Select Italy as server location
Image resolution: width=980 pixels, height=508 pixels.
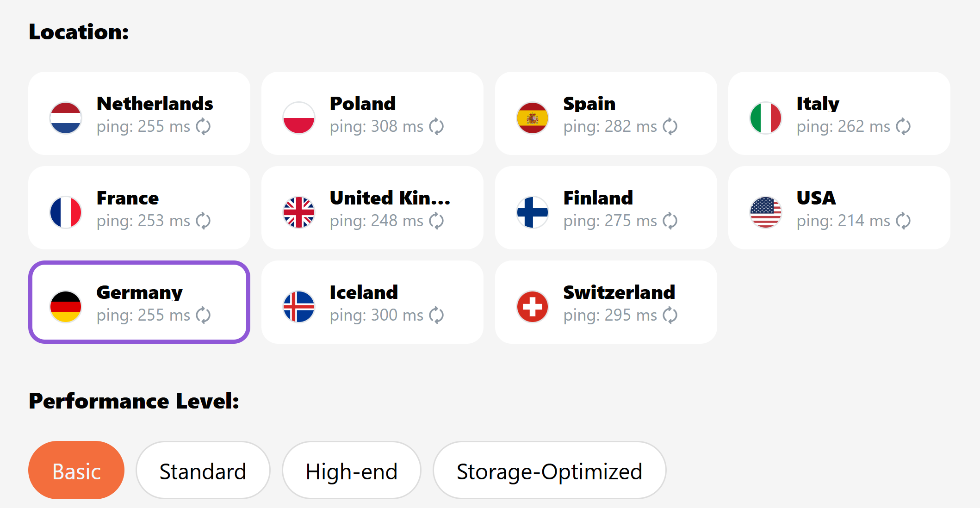click(x=838, y=113)
